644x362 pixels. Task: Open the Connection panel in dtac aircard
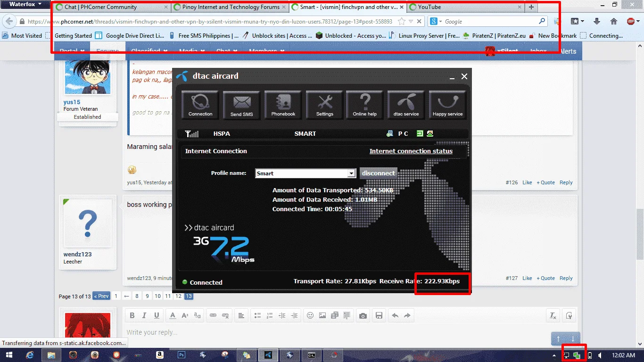pyautogui.click(x=200, y=105)
